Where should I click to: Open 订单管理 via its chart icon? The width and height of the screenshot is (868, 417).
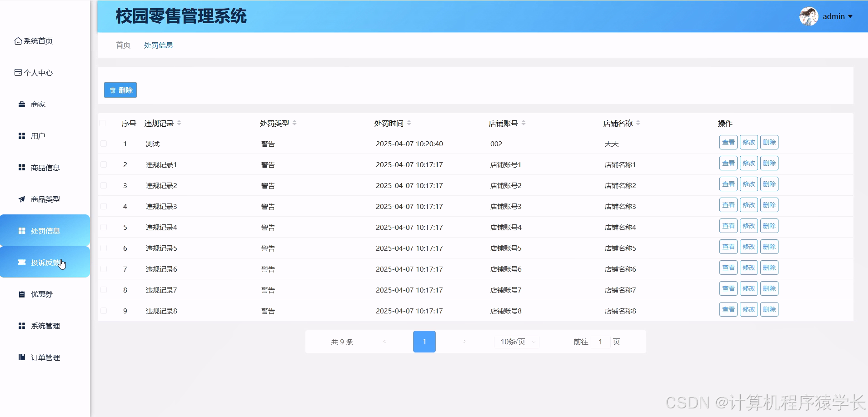[21, 357]
